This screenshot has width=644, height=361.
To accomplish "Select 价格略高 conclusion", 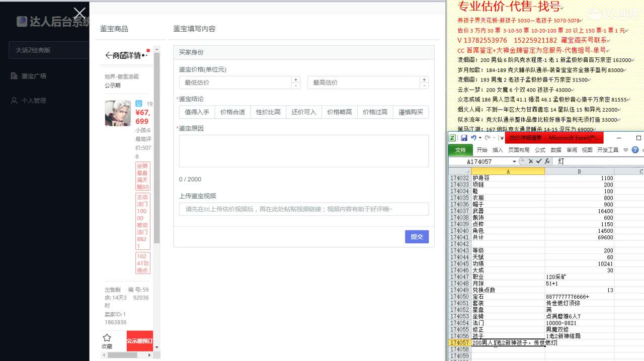I will pos(340,112).
